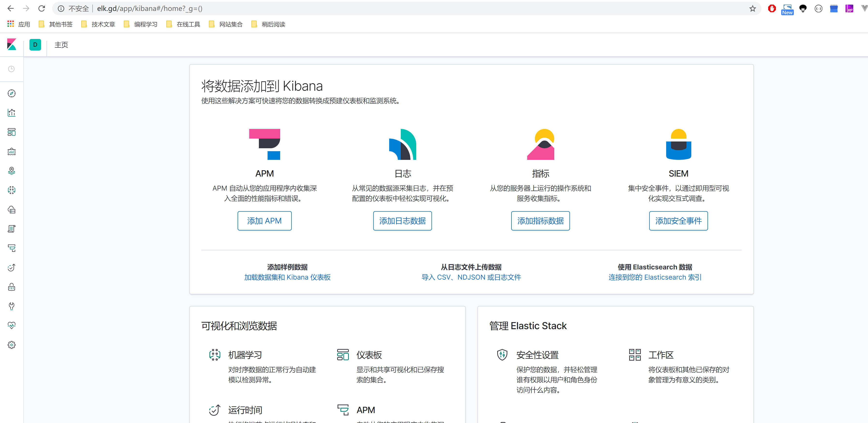This screenshot has width=868, height=423.
Task: Open the 安全性设置 title link
Action: pyautogui.click(x=537, y=355)
